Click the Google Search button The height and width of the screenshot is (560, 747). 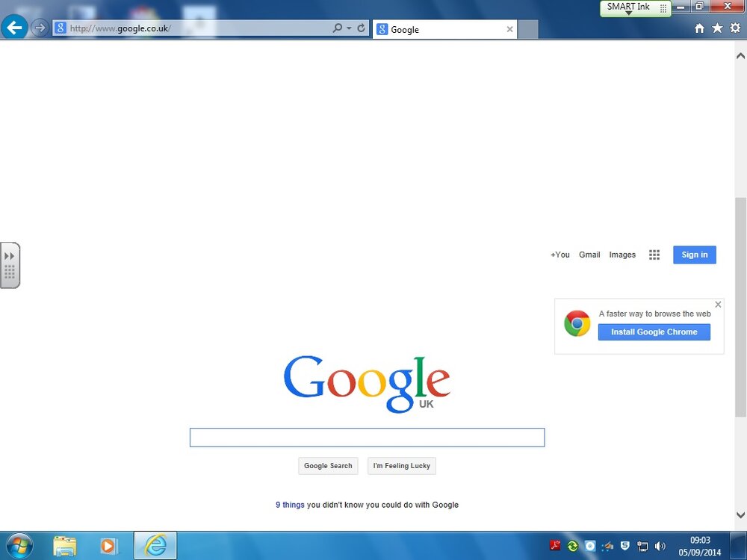pyautogui.click(x=328, y=466)
